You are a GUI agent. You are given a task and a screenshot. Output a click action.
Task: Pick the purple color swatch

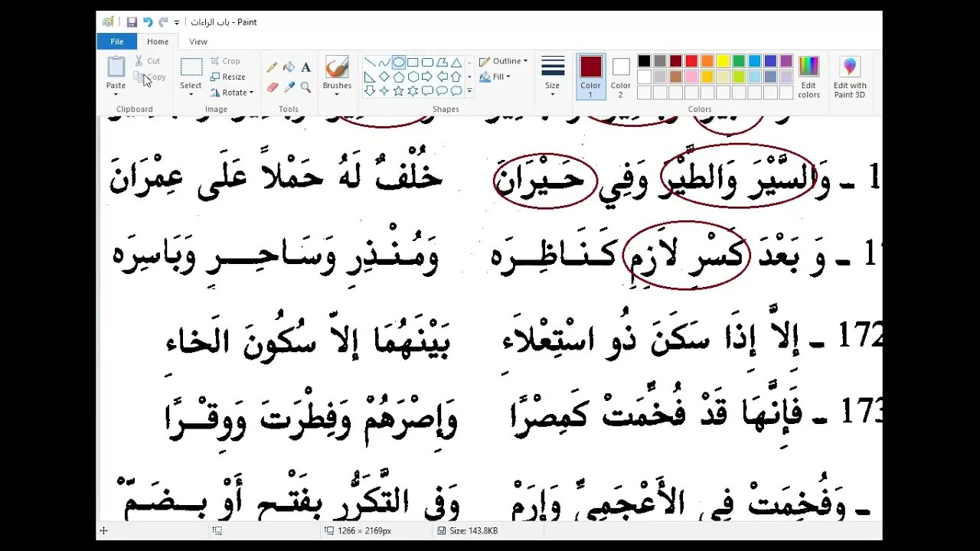[786, 61]
